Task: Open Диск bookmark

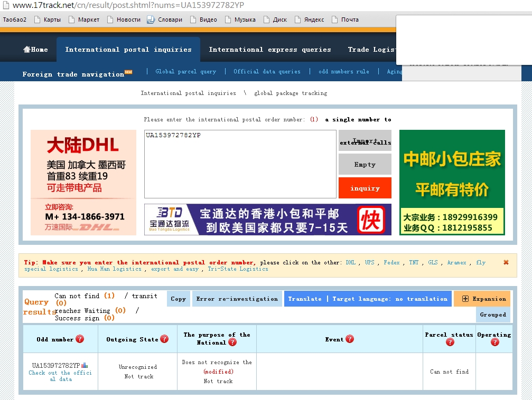Action: pyautogui.click(x=275, y=20)
